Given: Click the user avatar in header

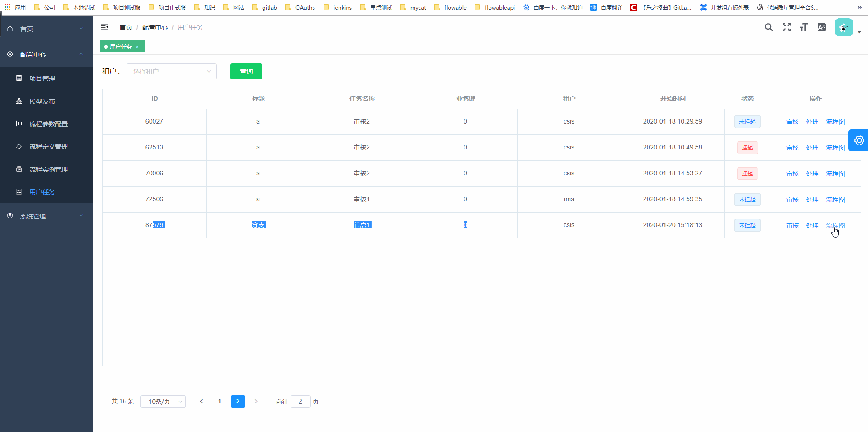Looking at the screenshot, I should (x=843, y=28).
